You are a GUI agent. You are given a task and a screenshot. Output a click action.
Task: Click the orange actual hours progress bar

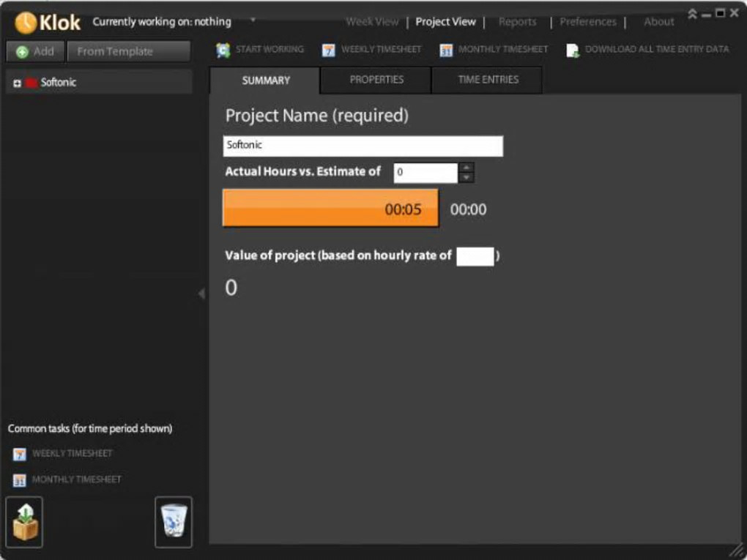330,208
